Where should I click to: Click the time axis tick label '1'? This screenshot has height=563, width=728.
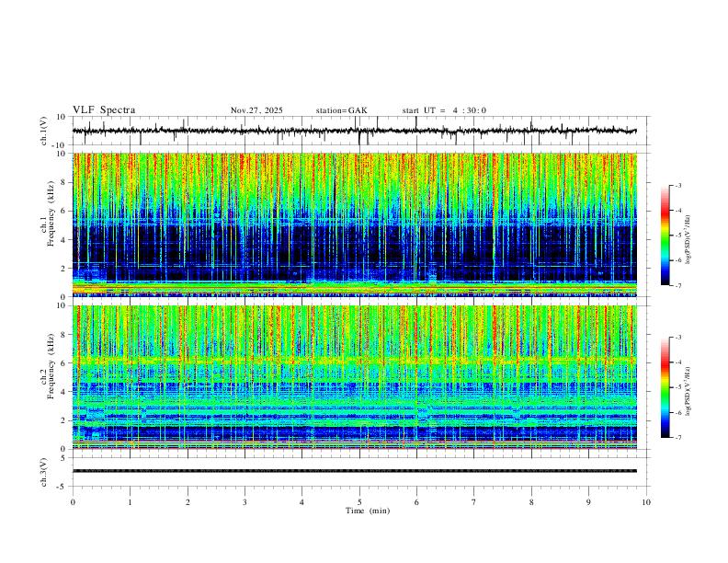(130, 502)
